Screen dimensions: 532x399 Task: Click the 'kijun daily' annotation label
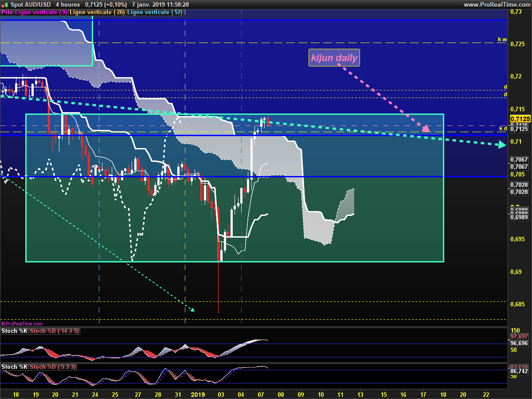coord(334,58)
